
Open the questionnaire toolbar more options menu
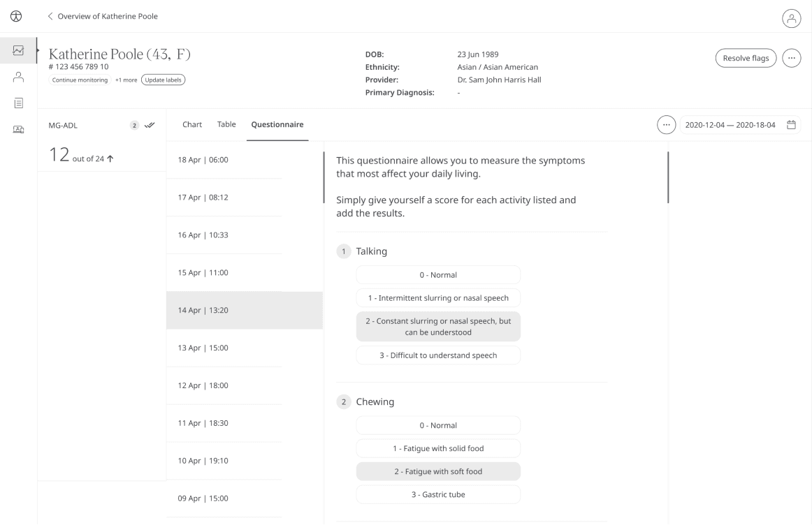[667, 125]
